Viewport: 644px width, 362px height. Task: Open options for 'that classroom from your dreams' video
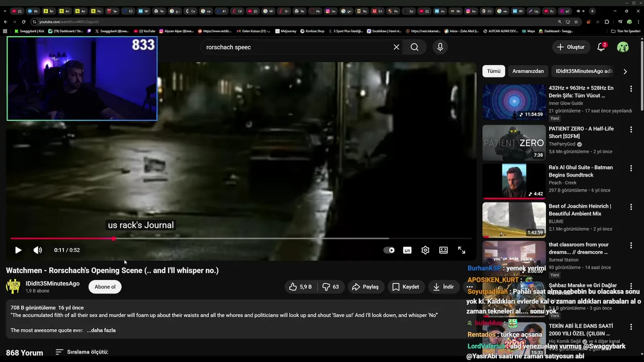631,245
